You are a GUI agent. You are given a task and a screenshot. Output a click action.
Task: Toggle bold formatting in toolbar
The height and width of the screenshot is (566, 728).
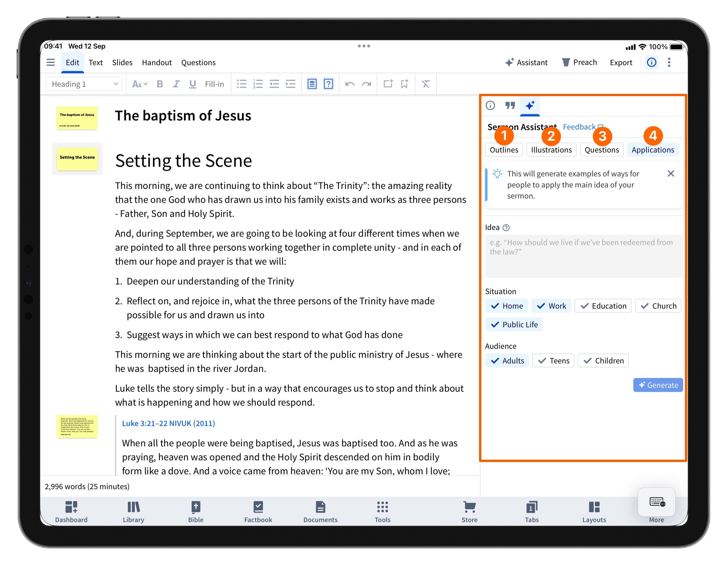click(x=160, y=84)
